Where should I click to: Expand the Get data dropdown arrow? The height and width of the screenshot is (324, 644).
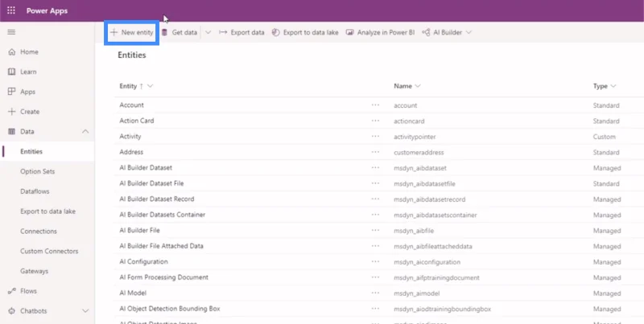[x=208, y=32]
